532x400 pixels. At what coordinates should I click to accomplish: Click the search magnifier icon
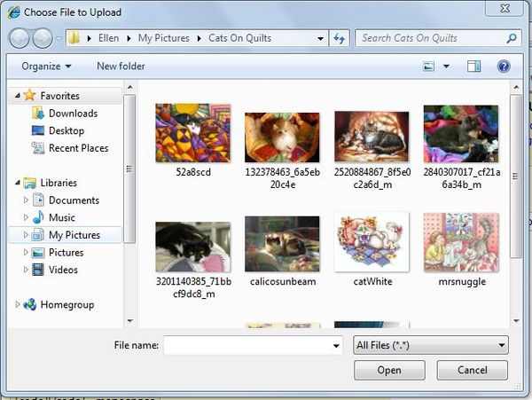[x=512, y=38]
